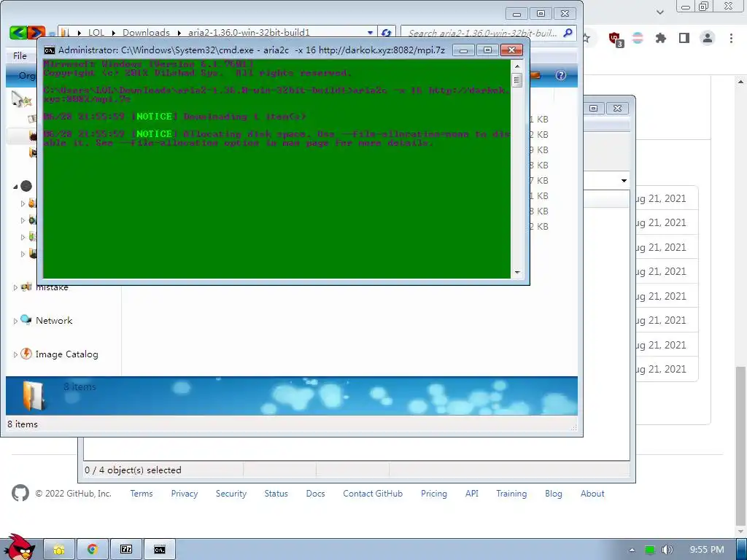Image resolution: width=747 pixels, height=560 pixels.
Task: Open the Chrome three-dot menu
Action: pyautogui.click(x=731, y=38)
